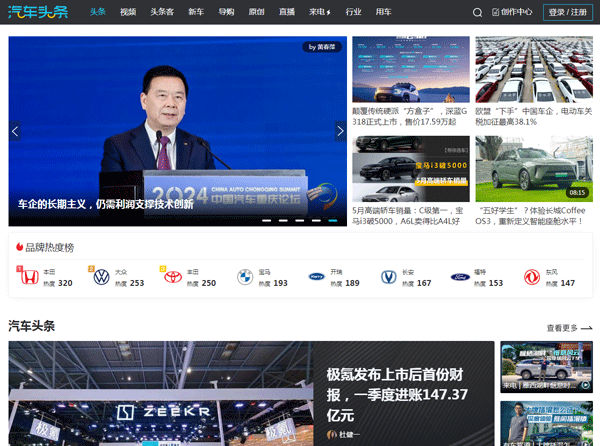600x446 pixels.
Task: Open the ZEEKR exhibition booth image
Action: click(x=161, y=394)
